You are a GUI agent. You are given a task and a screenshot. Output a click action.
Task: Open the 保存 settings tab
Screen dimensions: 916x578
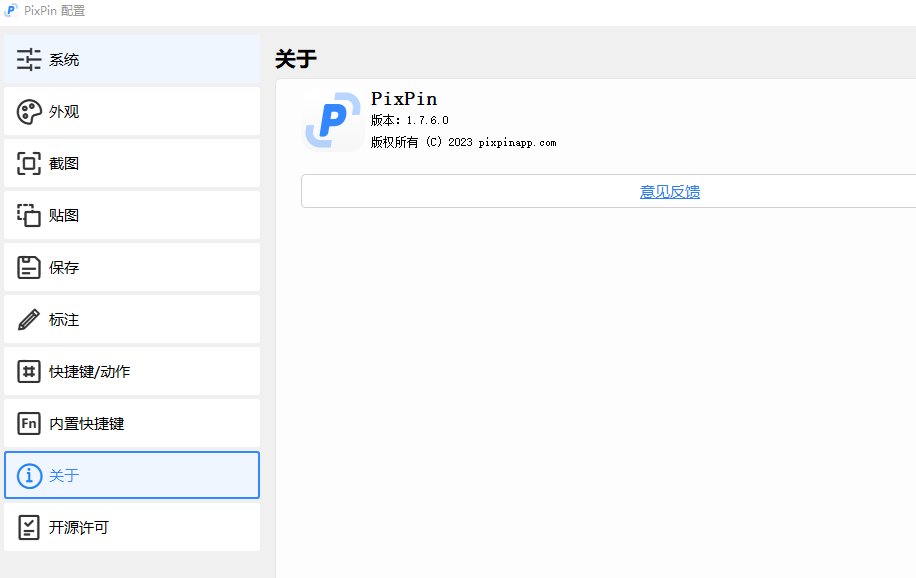pyautogui.click(x=132, y=268)
